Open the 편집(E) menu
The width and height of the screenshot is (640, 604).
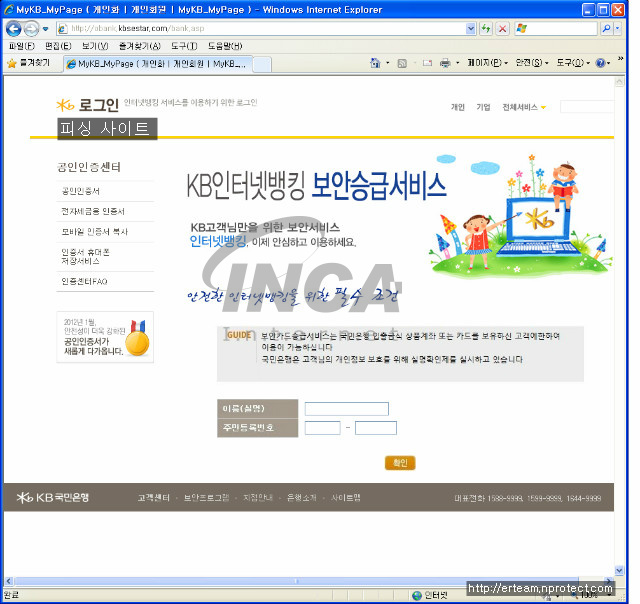pos(58,46)
